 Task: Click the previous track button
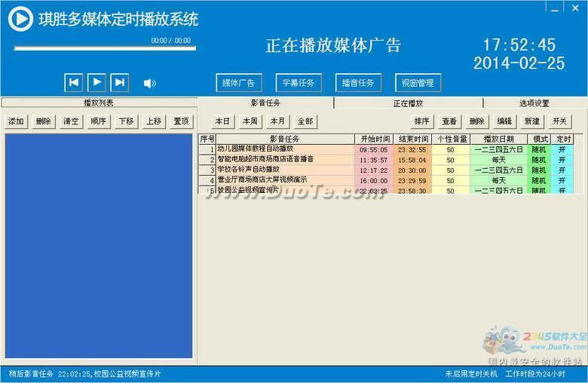(74, 83)
